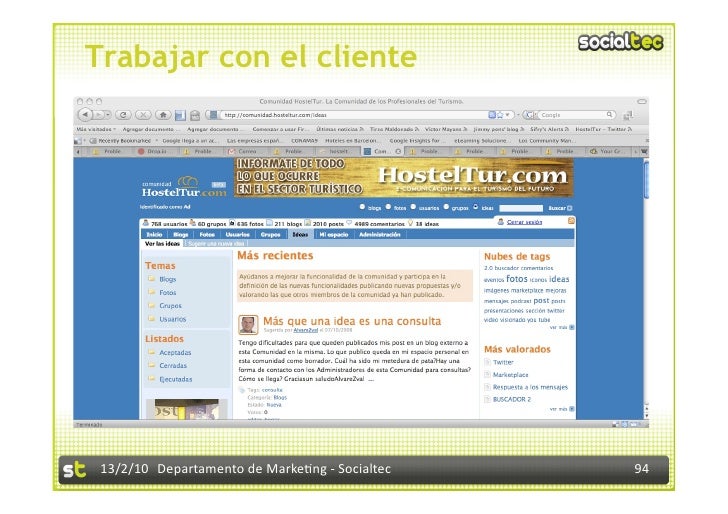Click the socialtec logo on the slide
Image resolution: width=728 pixels, height=514 pixels.
[621, 42]
